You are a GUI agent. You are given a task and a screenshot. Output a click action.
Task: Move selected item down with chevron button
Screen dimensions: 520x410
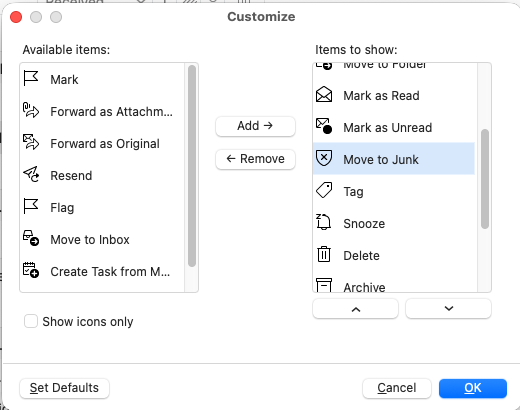coord(448,309)
